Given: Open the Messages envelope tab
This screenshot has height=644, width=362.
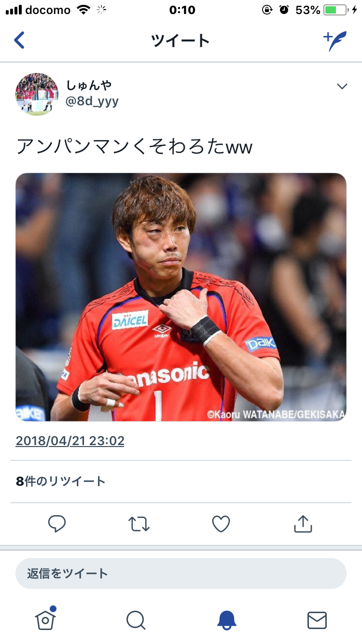Looking at the screenshot, I should [x=317, y=620].
